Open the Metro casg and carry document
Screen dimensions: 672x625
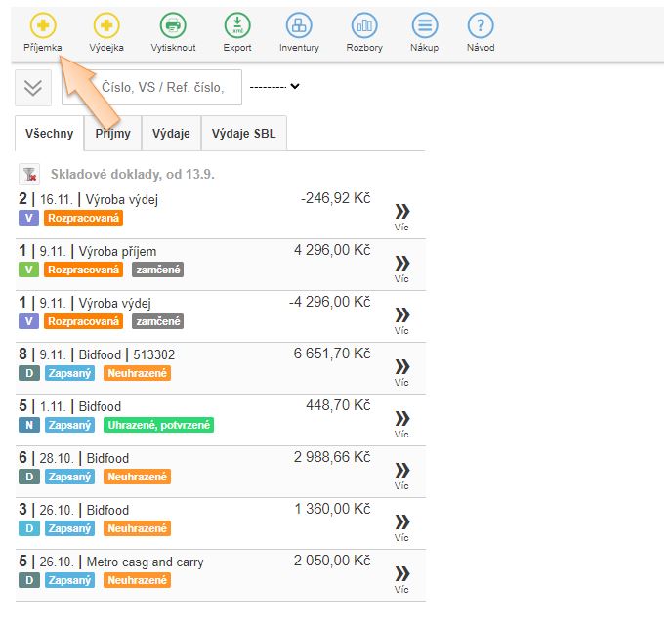(145, 562)
